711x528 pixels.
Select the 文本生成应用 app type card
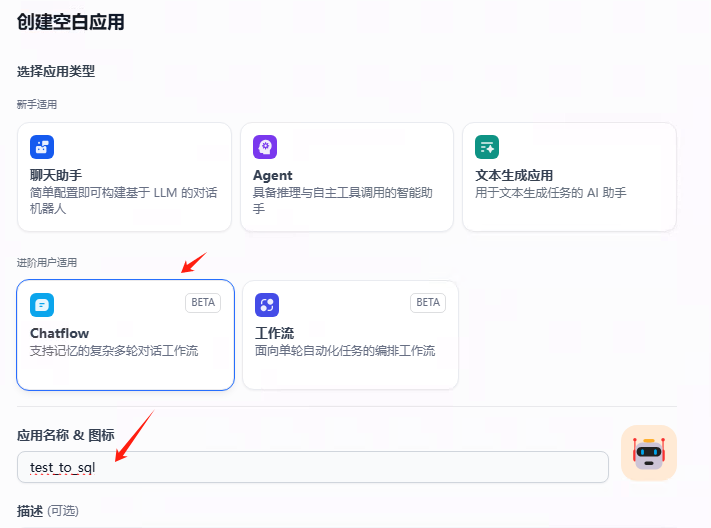tap(570, 177)
